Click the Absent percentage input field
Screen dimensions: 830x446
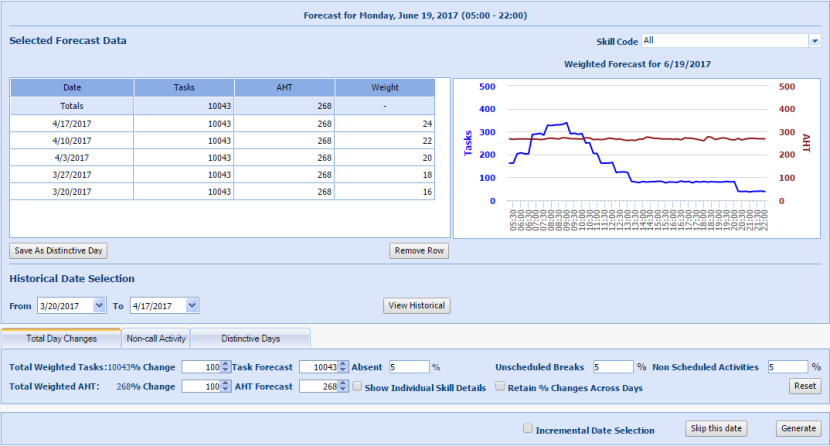tap(408, 367)
